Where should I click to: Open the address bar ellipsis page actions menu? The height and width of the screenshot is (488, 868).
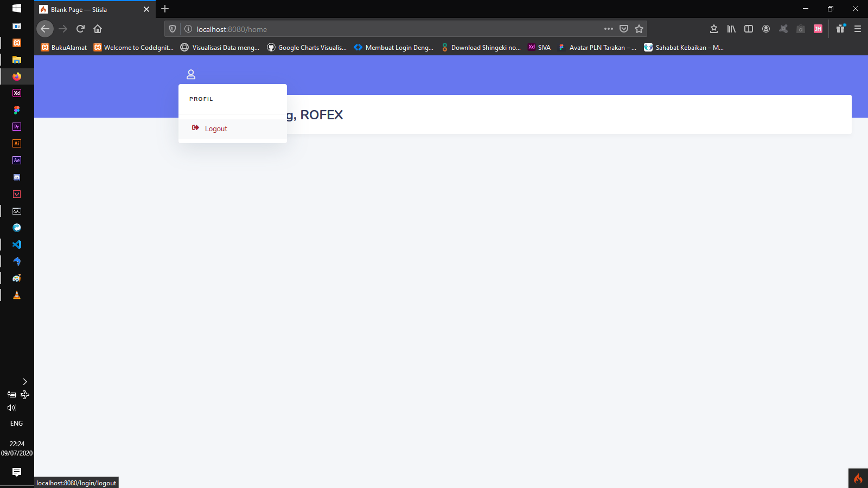(609, 29)
